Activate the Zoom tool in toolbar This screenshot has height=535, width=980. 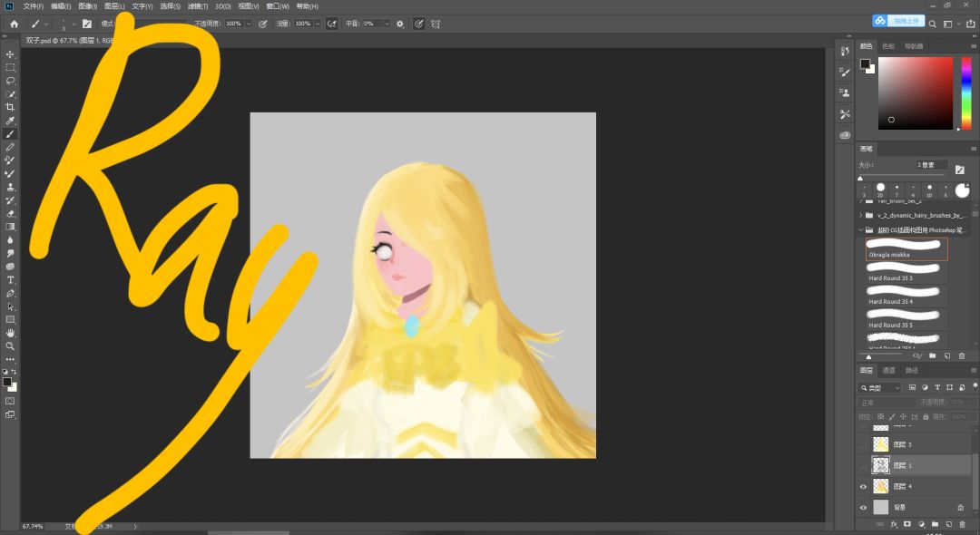[10, 345]
